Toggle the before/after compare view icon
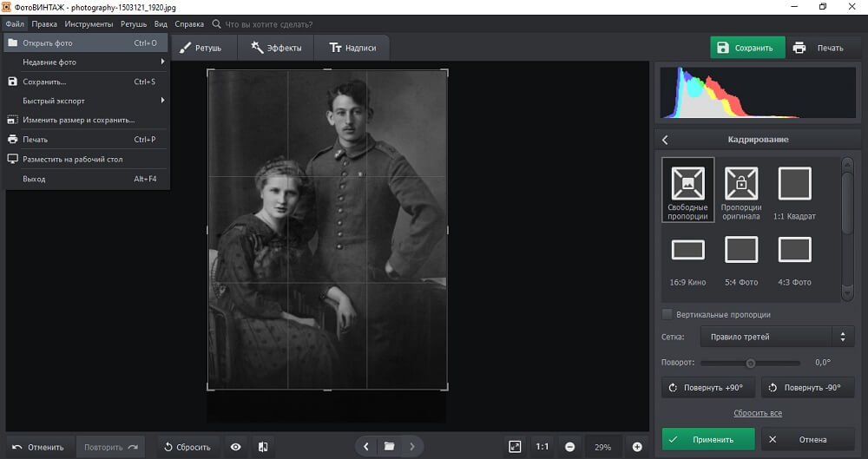868x459 pixels. point(263,447)
